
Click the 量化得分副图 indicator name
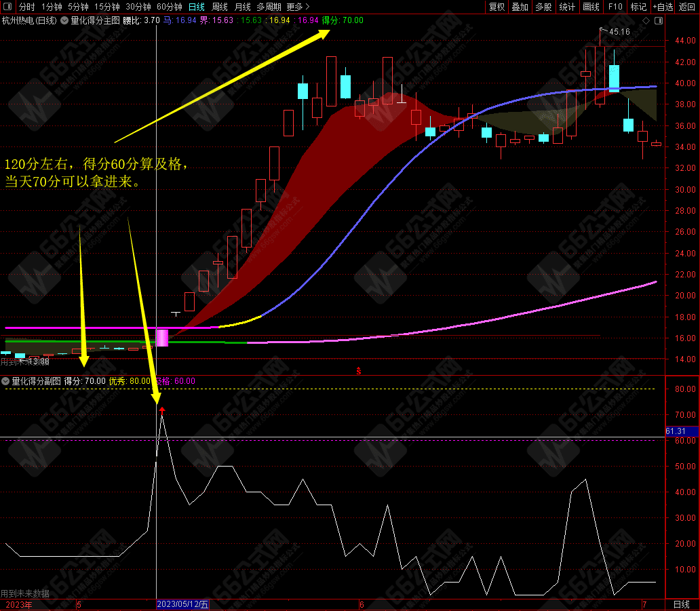pos(36,381)
